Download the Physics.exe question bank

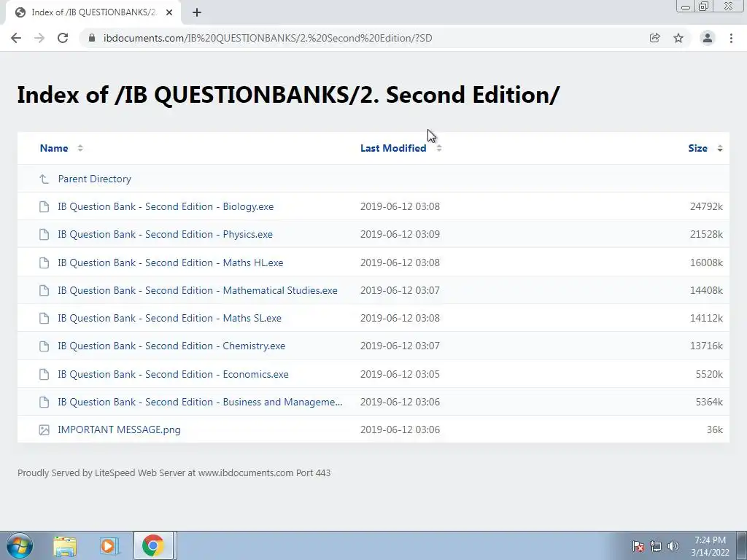(x=166, y=234)
